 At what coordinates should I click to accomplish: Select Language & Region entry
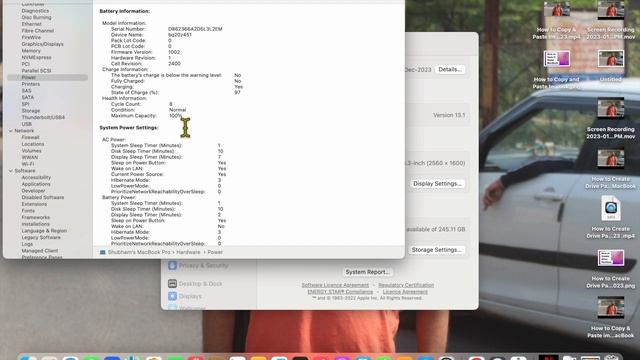pyautogui.click(x=44, y=231)
